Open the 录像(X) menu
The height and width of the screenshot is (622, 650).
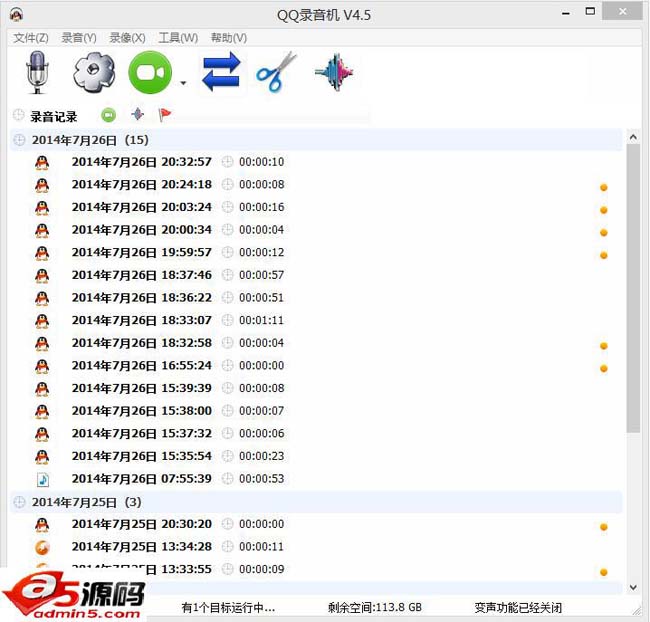click(x=127, y=38)
